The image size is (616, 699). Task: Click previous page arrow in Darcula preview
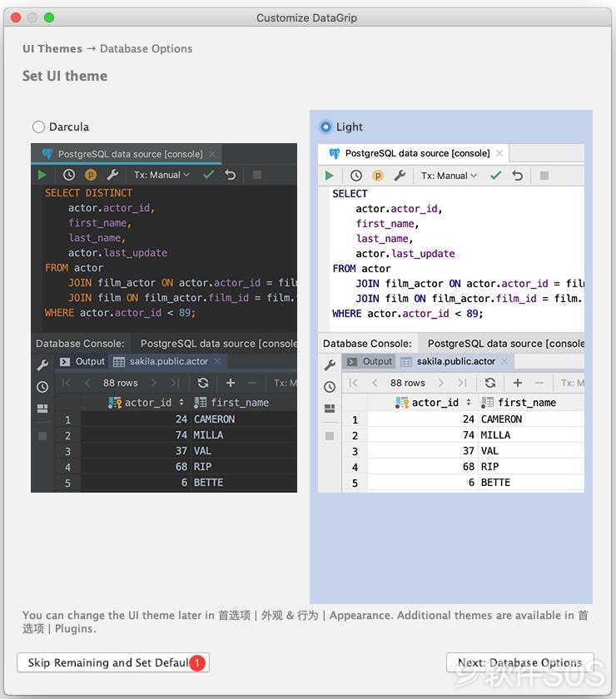88,383
